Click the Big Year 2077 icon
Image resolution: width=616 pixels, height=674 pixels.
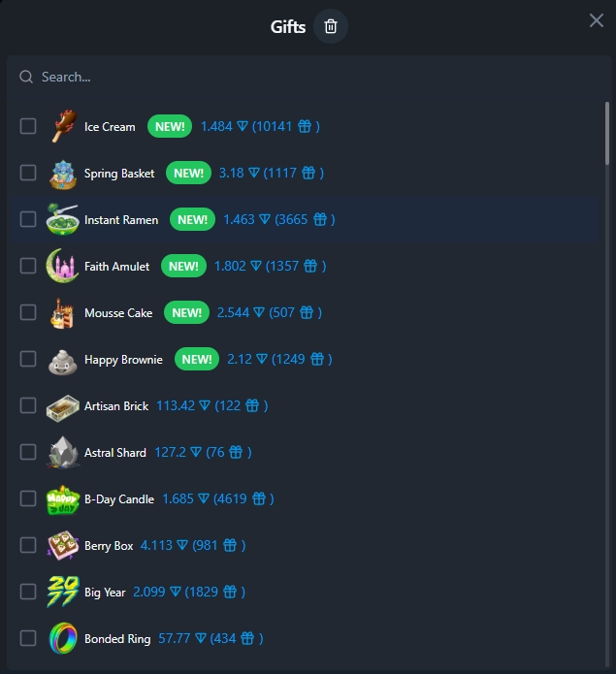(x=63, y=592)
